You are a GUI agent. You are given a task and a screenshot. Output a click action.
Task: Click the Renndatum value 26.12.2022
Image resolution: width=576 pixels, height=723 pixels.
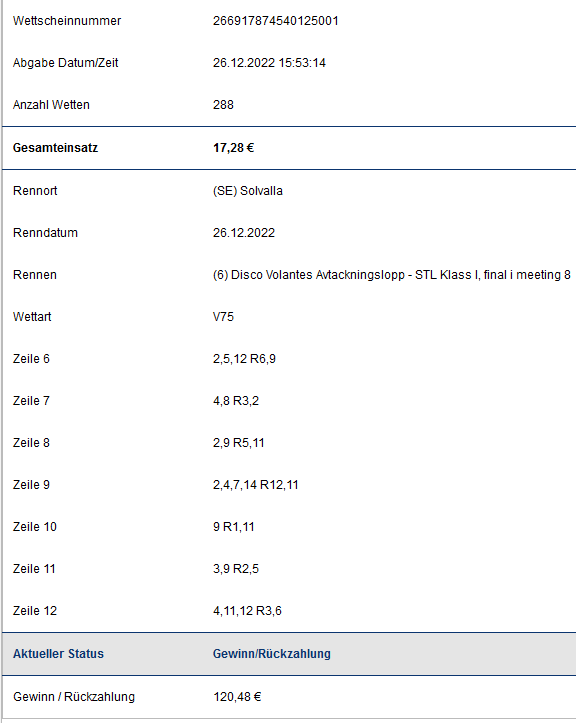[x=243, y=232]
